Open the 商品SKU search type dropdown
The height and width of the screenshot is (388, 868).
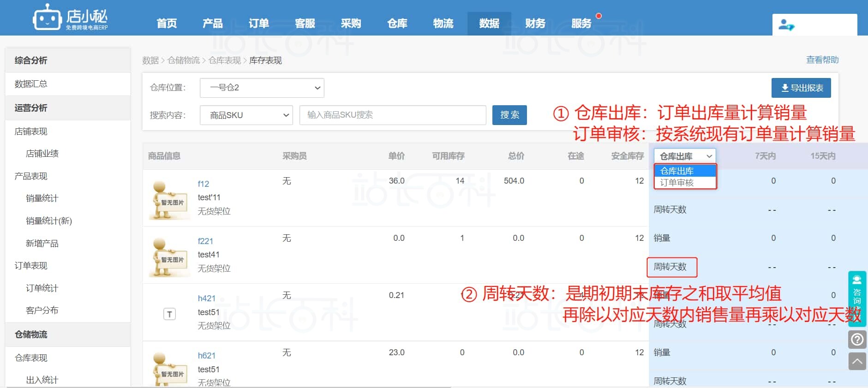[x=246, y=115]
